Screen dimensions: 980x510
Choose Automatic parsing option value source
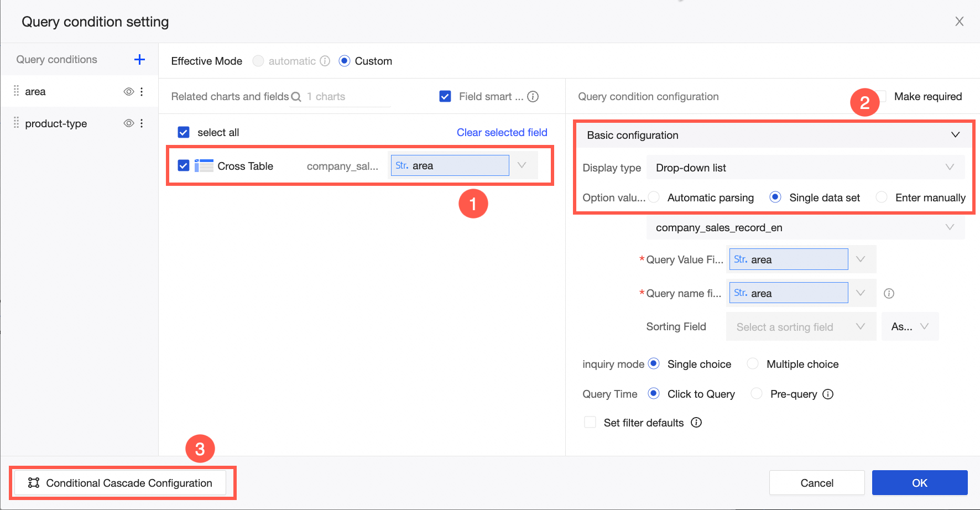[x=654, y=197]
